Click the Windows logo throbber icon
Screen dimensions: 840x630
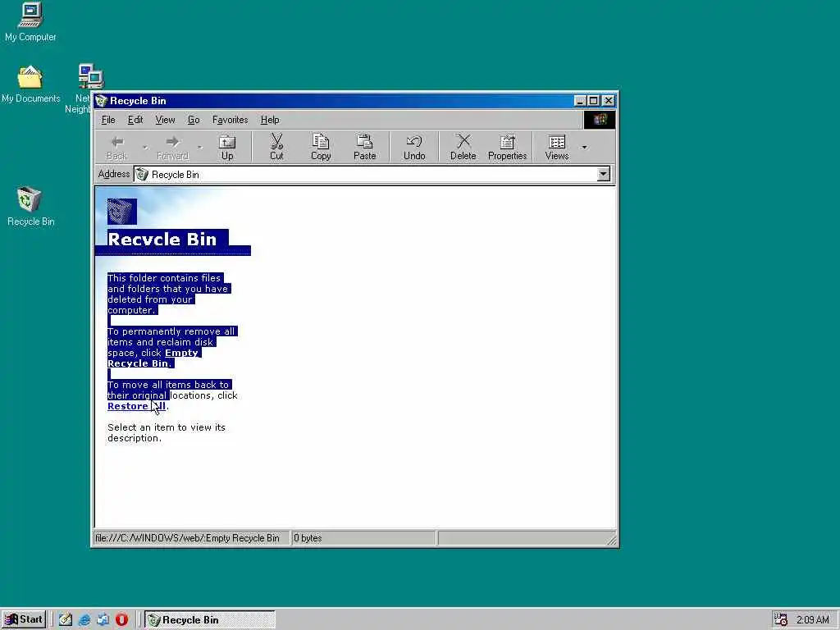pyautogui.click(x=600, y=120)
